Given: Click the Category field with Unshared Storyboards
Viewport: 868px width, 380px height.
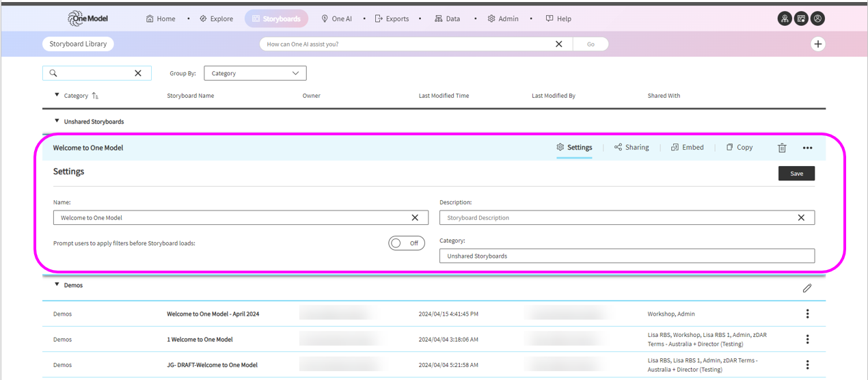Looking at the screenshot, I should coord(627,256).
